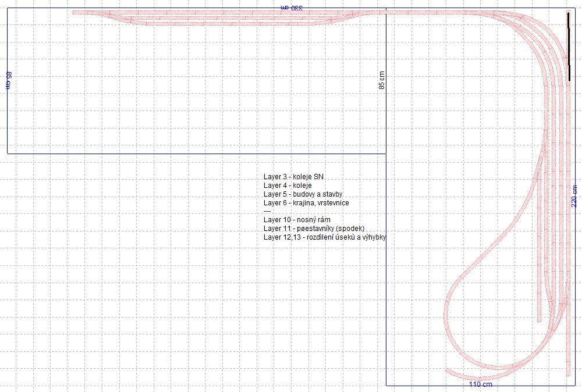Click the dead-end of the short siding stub

tap(540, 321)
